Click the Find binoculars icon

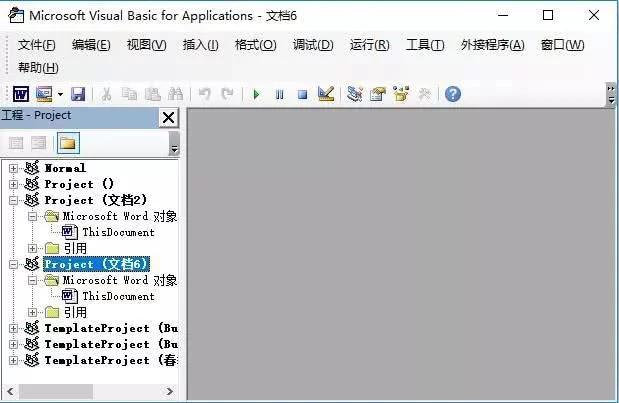click(x=175, y=94)
